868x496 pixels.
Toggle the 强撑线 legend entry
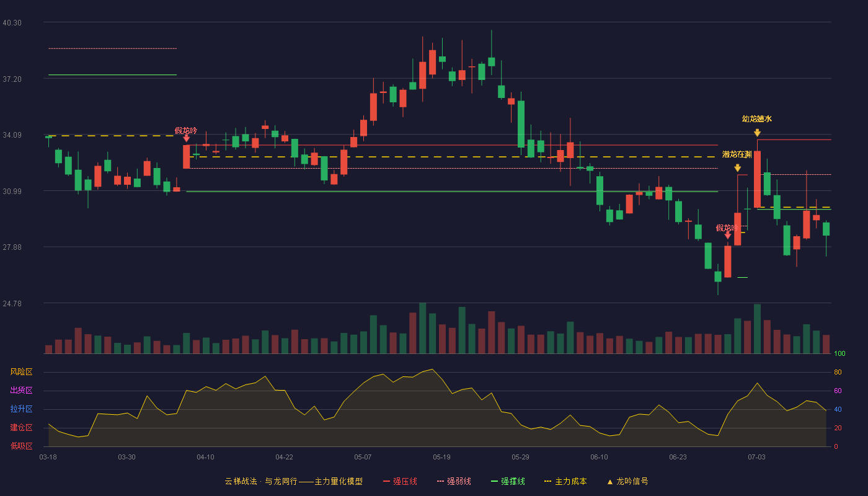[508, 481]
